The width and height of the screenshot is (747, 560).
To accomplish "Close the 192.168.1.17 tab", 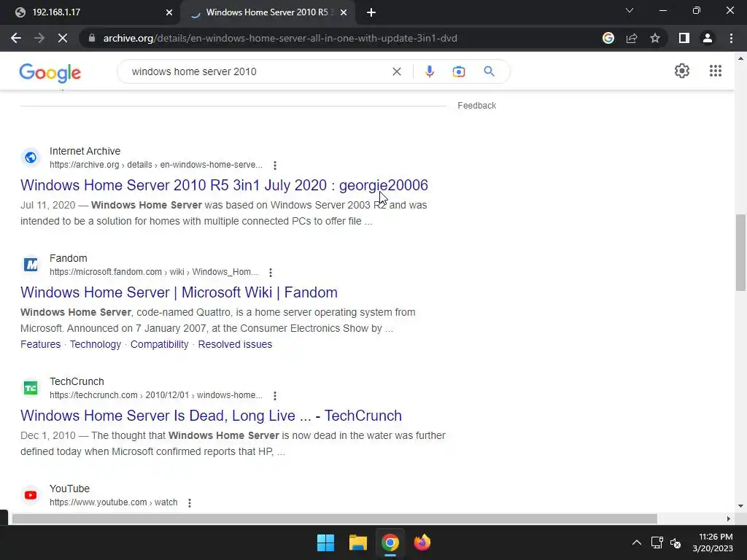I will (169, 12).
